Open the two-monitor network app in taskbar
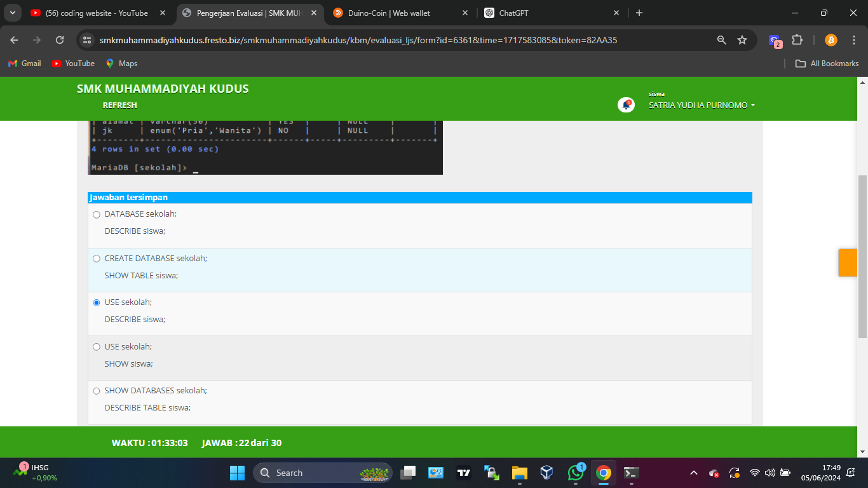 coord(492,473)
